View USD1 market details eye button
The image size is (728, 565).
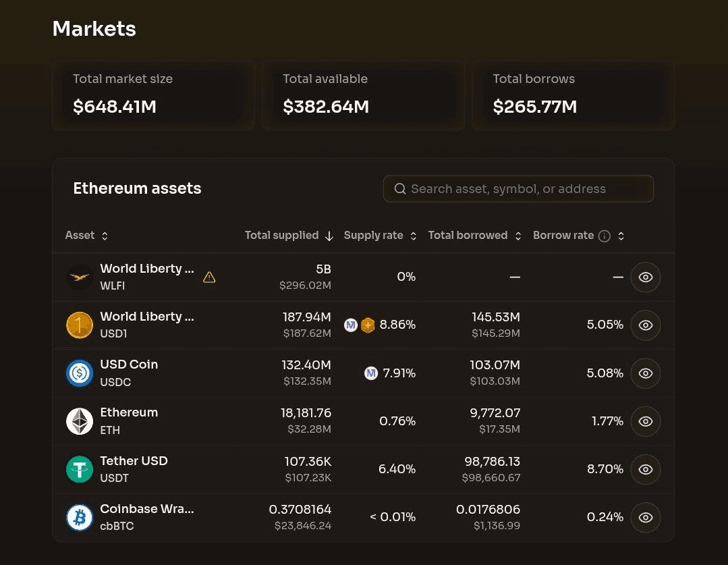pos(646,325)
